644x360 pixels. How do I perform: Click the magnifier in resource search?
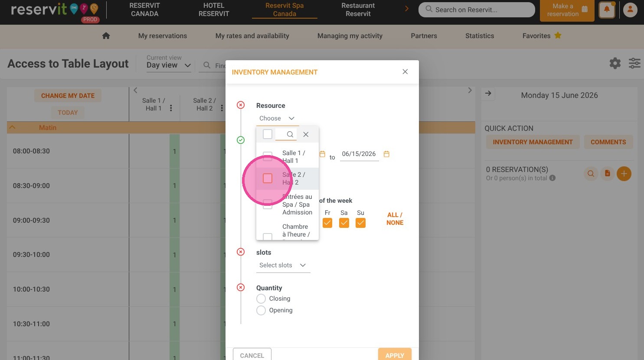[290, 134]
